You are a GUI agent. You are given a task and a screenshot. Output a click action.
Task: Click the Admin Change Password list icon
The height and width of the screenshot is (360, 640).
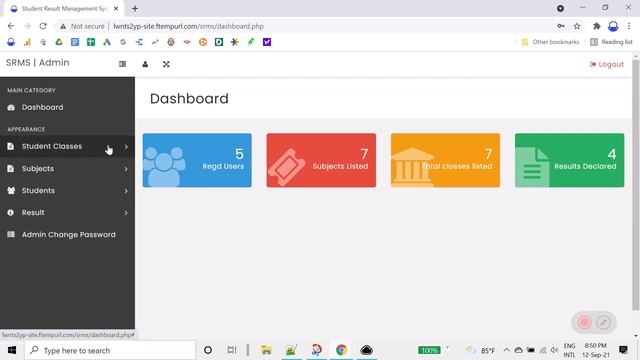click(x=11, y=234)
